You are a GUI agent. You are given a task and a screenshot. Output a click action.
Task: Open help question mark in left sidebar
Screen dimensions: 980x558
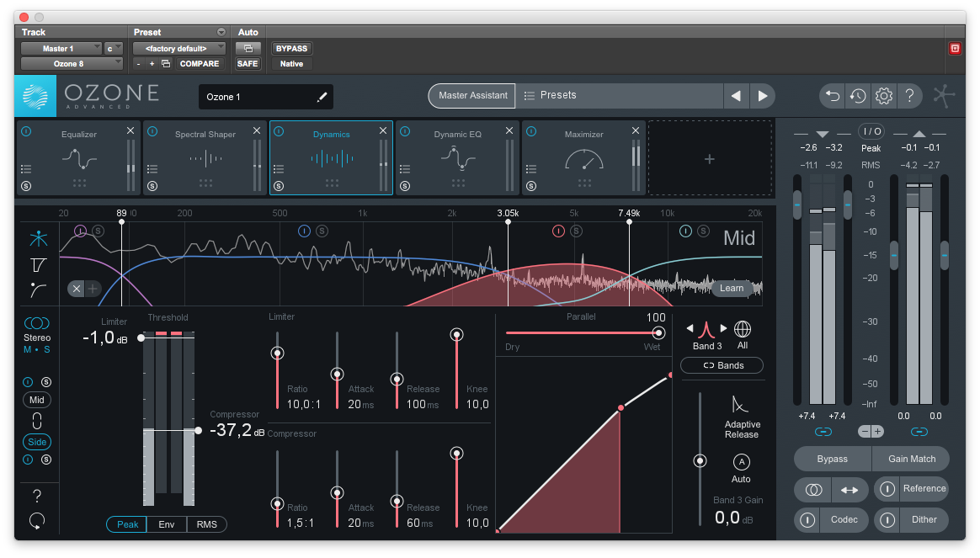click(37, 496)
